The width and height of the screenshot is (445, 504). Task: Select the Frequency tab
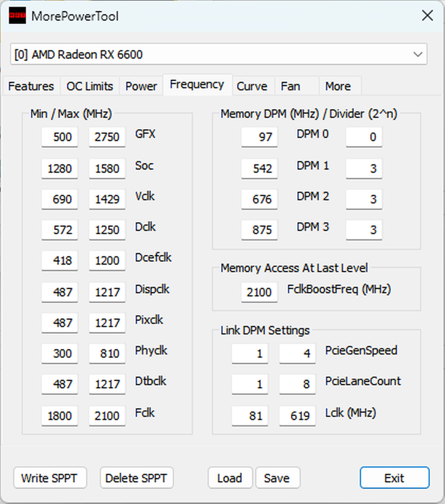[x=197, y=84]
